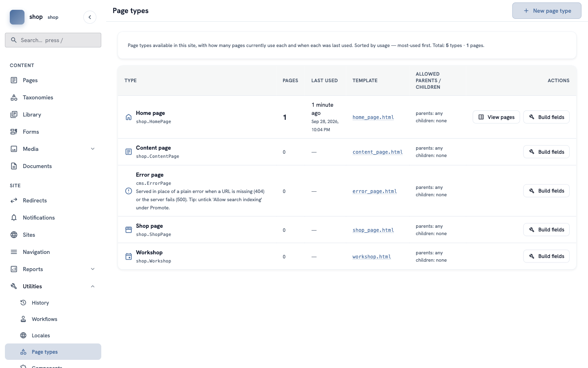The image size is (588, 368).
Task: Open workshop.html template link
Action: point(372,257)
